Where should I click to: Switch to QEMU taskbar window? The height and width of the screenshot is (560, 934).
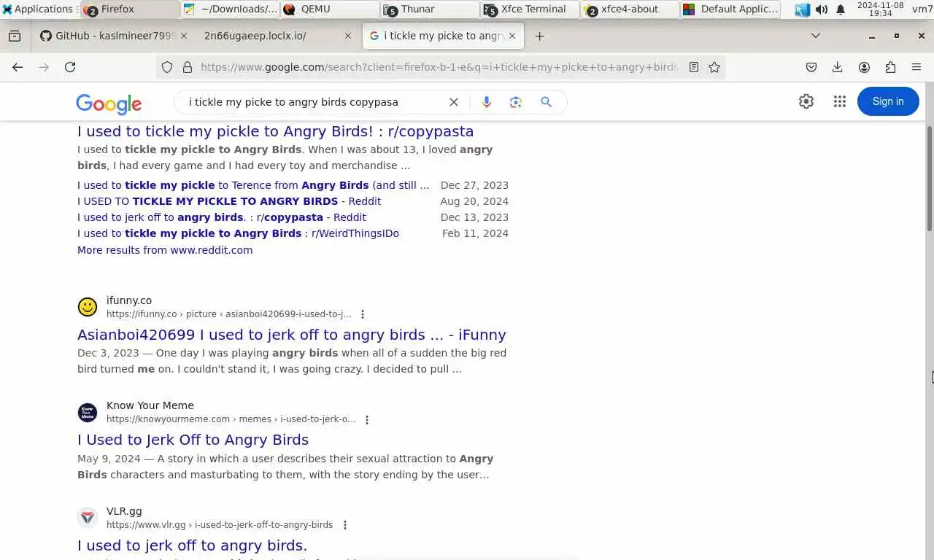tap(330, 9)
